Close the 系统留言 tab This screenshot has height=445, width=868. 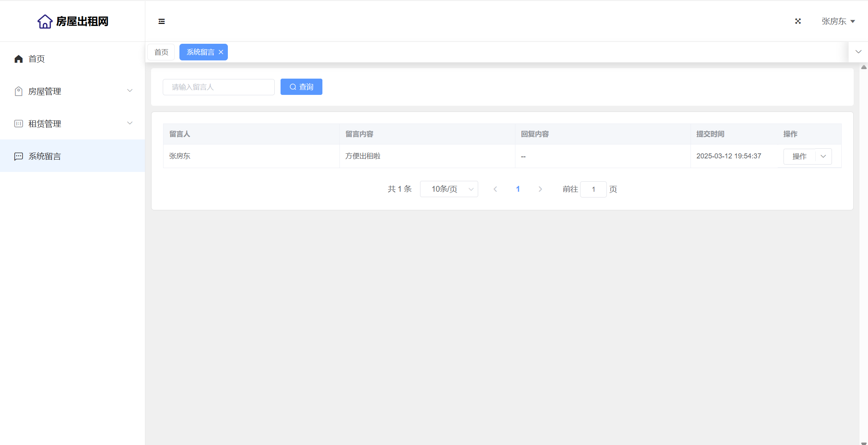click(221, 52)
